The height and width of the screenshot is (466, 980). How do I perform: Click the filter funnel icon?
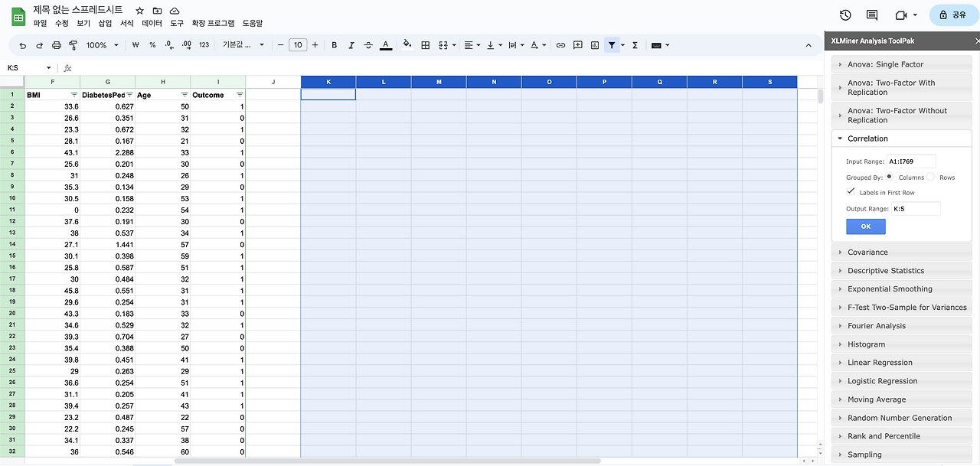click(x=612, y=45)
